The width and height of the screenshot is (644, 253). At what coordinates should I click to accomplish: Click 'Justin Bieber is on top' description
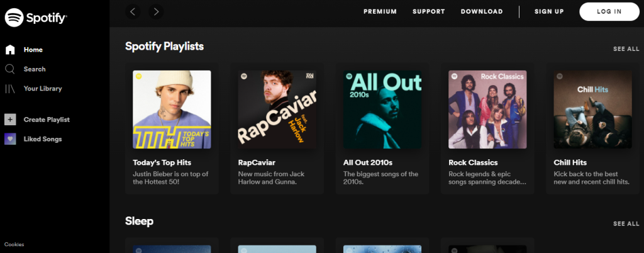coord(170,178)
